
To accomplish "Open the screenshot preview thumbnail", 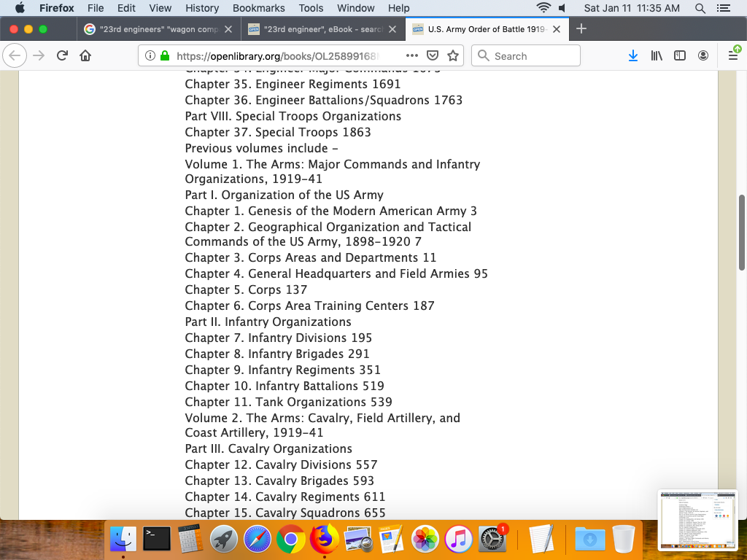I will point(698,519).
